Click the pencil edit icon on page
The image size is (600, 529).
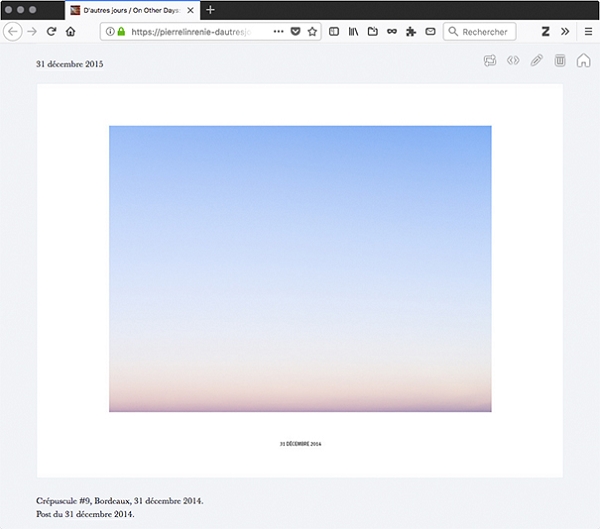click(x=536, y=61)
